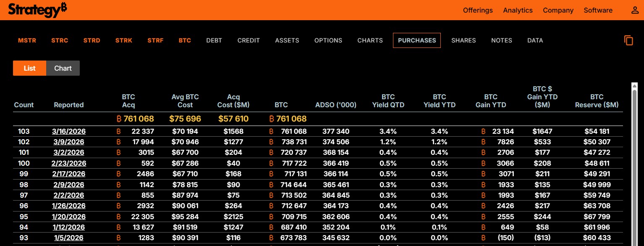Sort by the Avg BTC Cost column header
644x246 pixels.
tap(185, 101)
